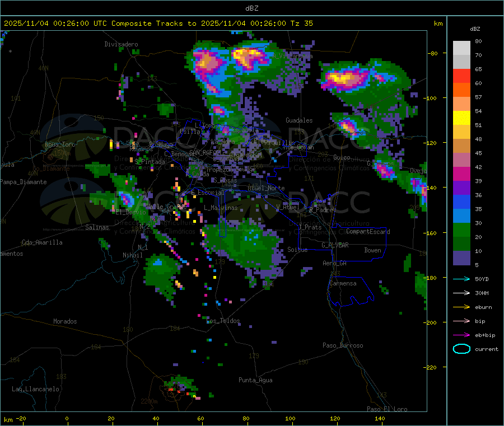
Task: Click the L_Malvinas place label
Action: tap(221, 208)
